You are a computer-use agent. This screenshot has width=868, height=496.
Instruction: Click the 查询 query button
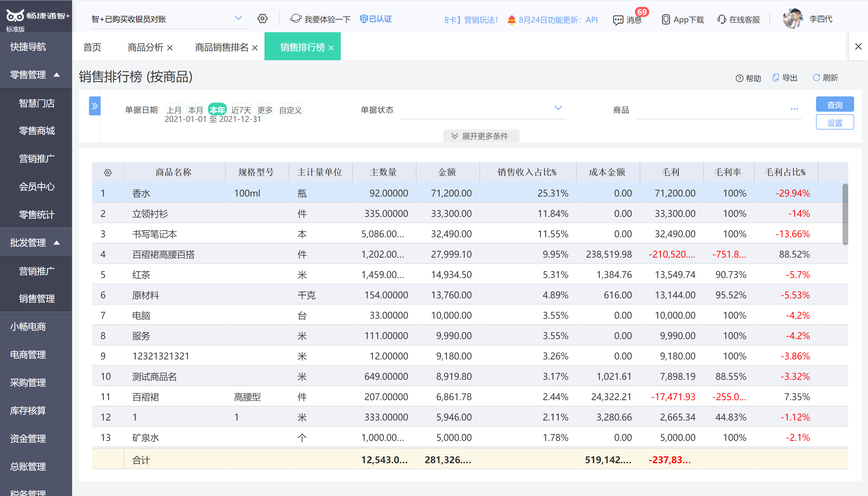(x=834, y=105)
